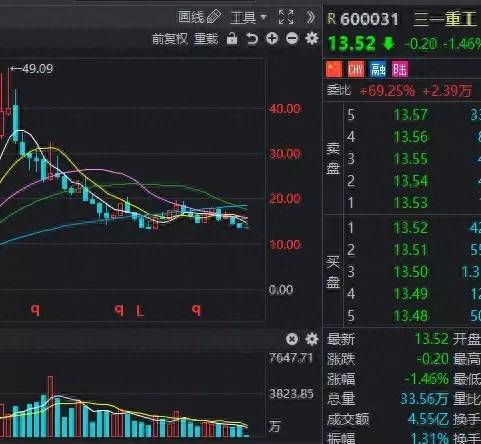Click the +2.39万 order difference value
This screenshot has width=481, height=444.
pyautogui.click(x=447, y=91)
